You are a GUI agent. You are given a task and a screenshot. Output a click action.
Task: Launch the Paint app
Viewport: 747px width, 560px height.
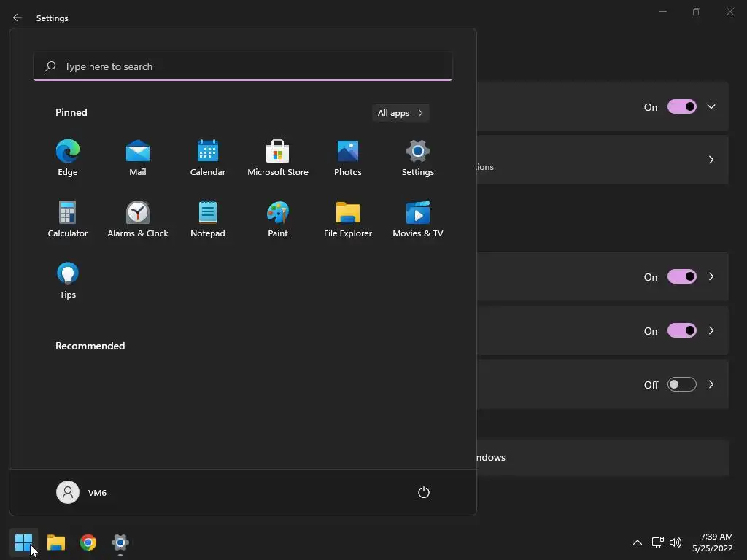[x=278, y=219]
